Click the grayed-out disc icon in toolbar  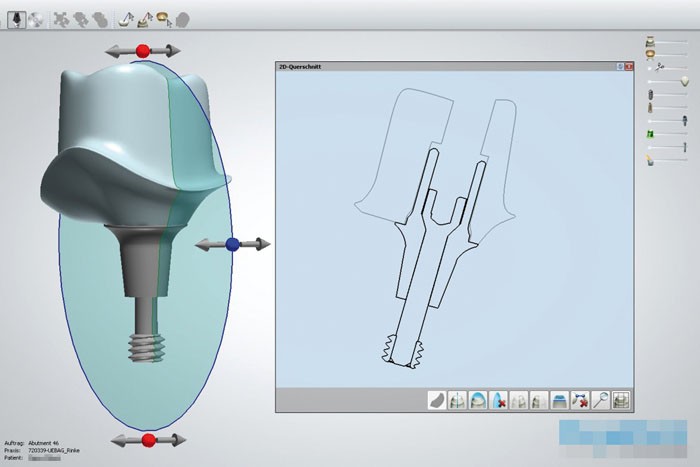(x=36, y=20)
